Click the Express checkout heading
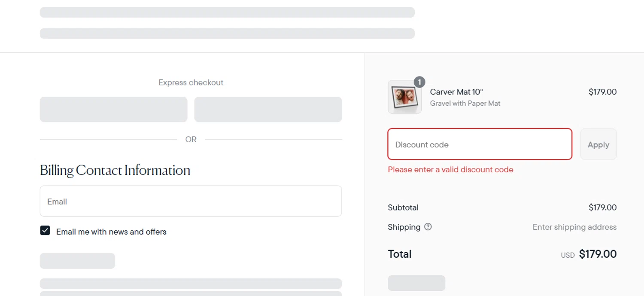 pos(191,82)
